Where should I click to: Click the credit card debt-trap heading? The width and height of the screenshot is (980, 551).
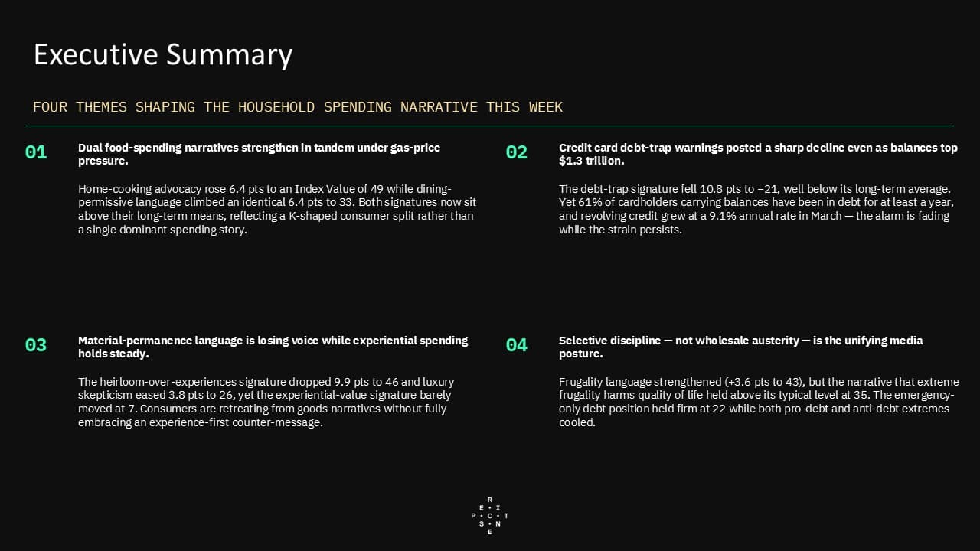click(758, 154)
